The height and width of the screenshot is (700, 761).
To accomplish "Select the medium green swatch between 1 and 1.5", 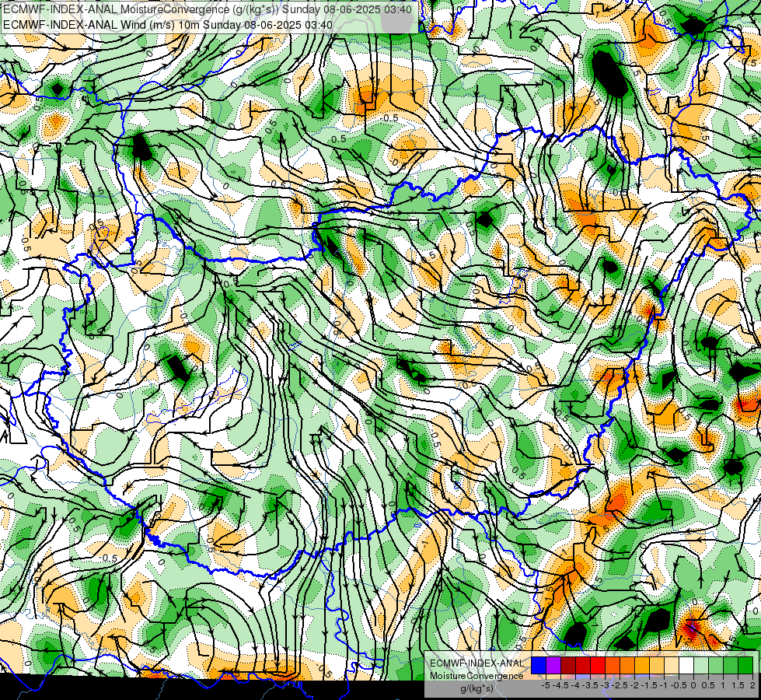I will [731, 666].
